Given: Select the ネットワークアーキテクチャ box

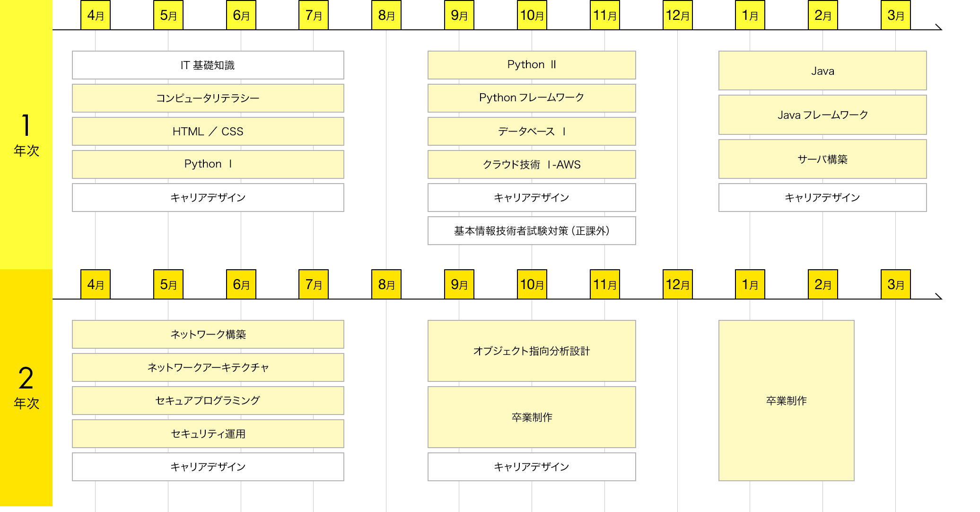Looking at the screenshot, I should pos(208,368).
